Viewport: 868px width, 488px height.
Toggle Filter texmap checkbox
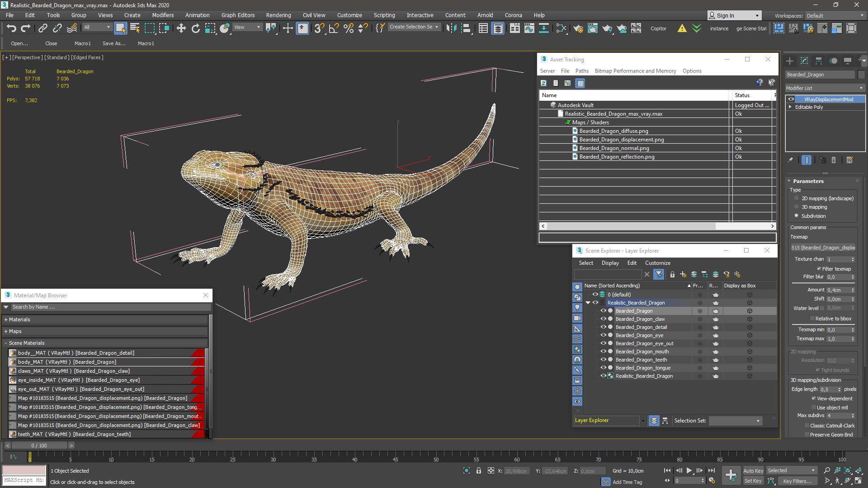(819, 269)
